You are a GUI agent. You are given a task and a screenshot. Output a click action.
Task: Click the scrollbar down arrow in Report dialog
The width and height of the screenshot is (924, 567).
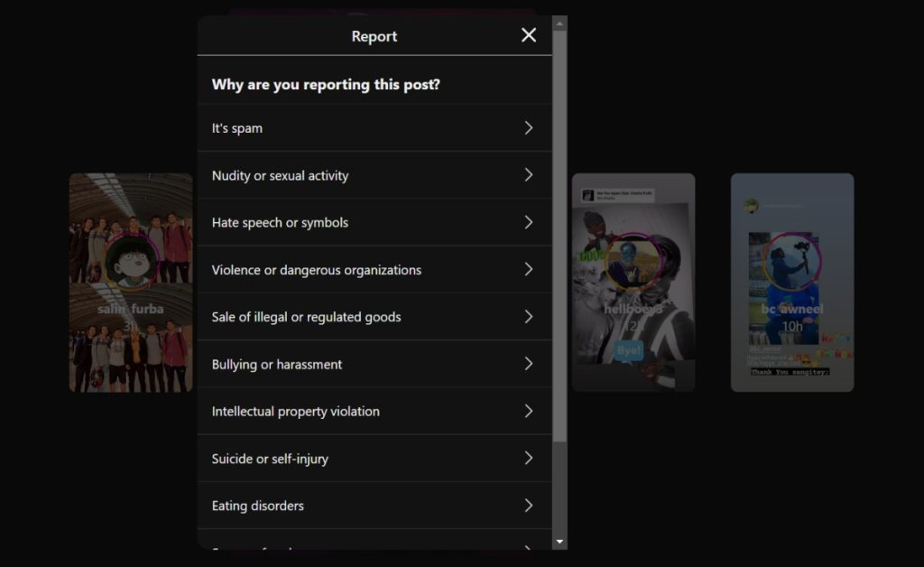(x=559, y=542)
